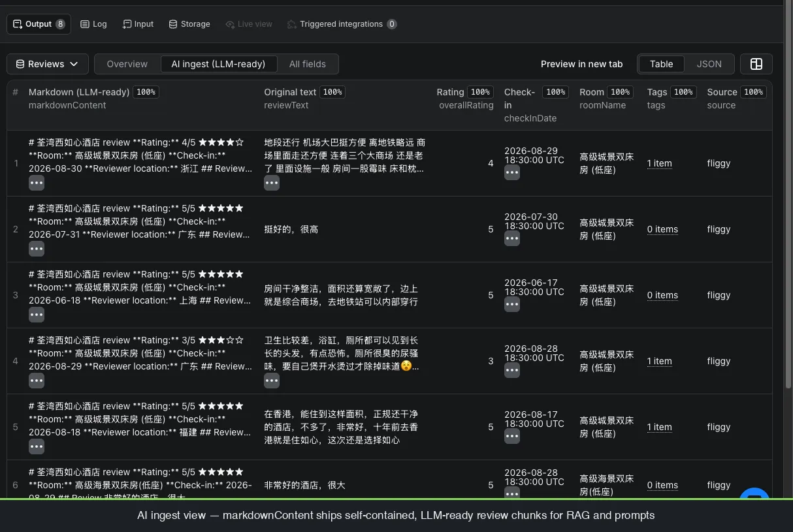Open 0 items tags in row 2
Viewport: 793px width, 532px height.
tap(662, 229)
